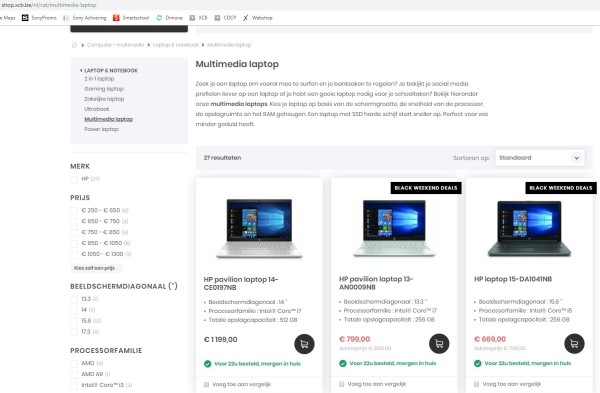Select 17.3 inch screen size filter
The image size is (600, 393).
click(x=74, y=332)
